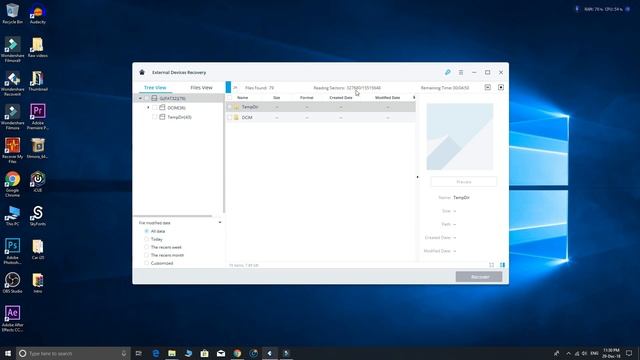
Task: Open Task View on the taskbar
Action: (139, 353)
